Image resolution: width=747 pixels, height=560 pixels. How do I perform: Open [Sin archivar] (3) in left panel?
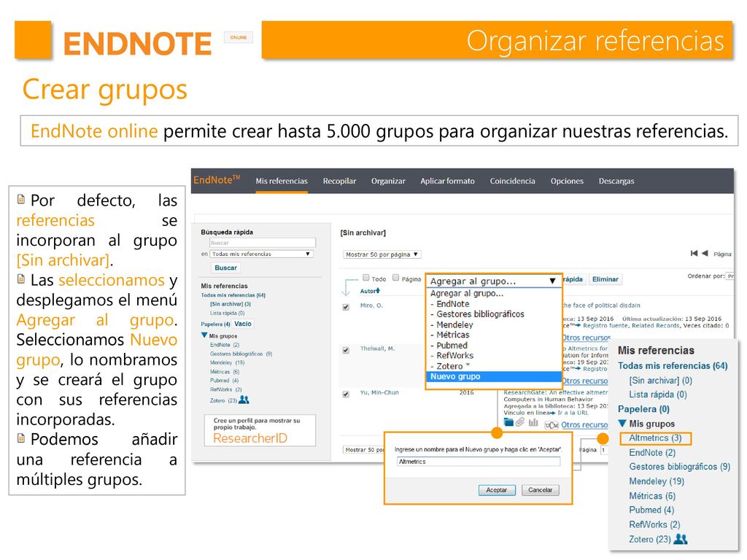231,304
